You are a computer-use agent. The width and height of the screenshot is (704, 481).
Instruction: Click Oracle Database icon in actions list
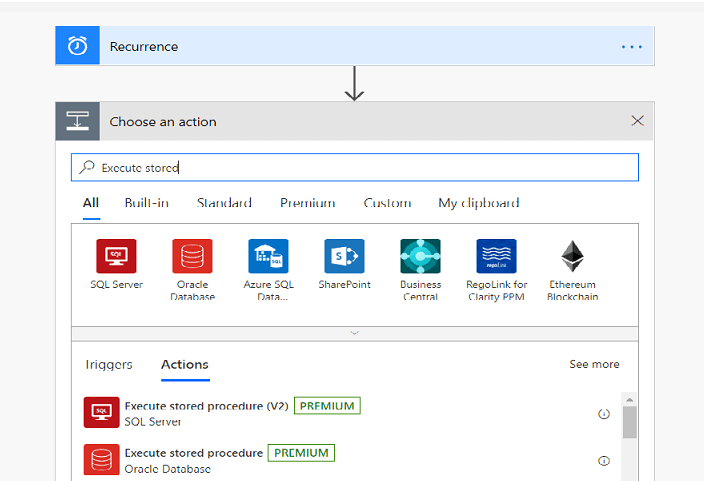click(x=101, y=459)
